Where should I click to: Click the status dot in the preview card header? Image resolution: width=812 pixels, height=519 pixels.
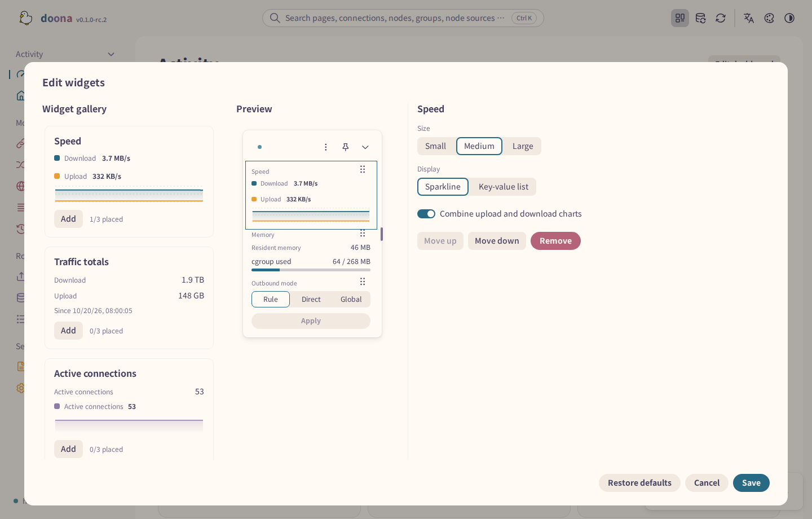tap(259, 147)
